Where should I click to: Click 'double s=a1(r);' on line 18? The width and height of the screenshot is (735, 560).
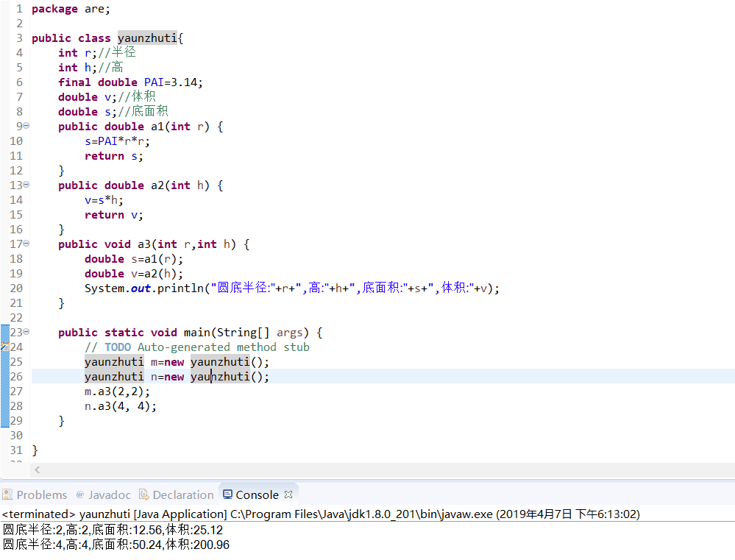click(134, 259)
